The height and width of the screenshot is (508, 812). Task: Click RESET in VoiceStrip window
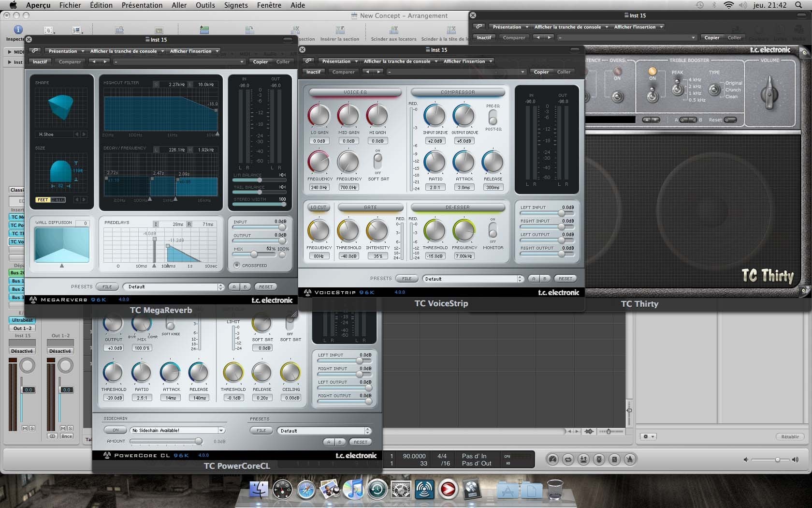pyautogui.click(x=565, y=279)
